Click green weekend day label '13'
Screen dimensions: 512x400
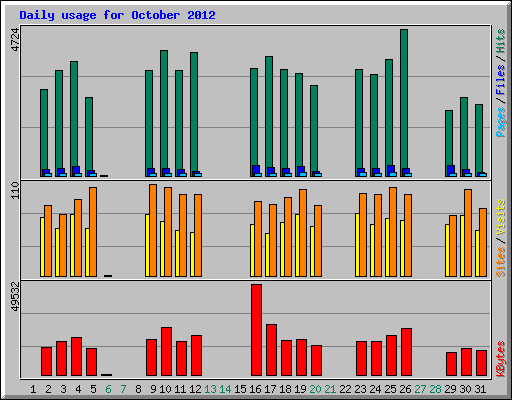pyautogui.click(x=210, y=389)
